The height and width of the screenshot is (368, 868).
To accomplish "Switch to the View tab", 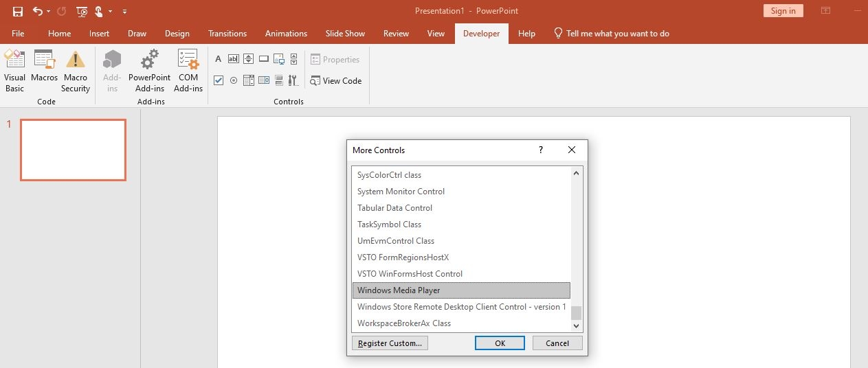I will (x=436, y=33).
